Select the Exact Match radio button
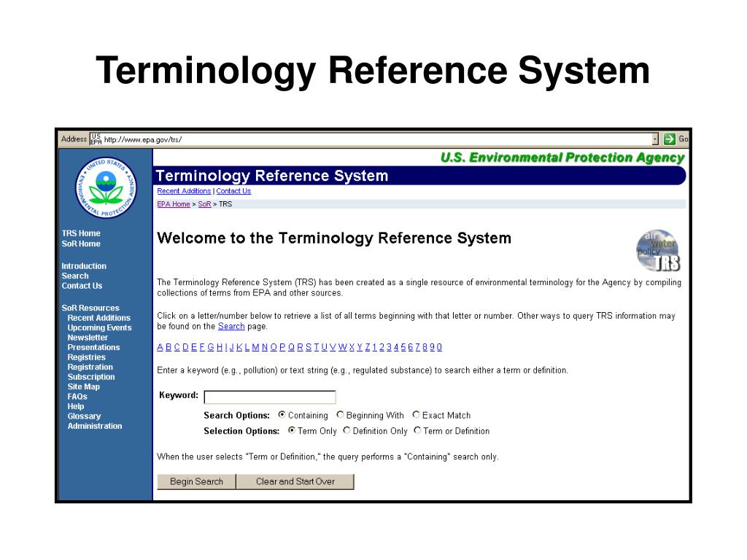The image size is (747, 560). tap(417, 415)
